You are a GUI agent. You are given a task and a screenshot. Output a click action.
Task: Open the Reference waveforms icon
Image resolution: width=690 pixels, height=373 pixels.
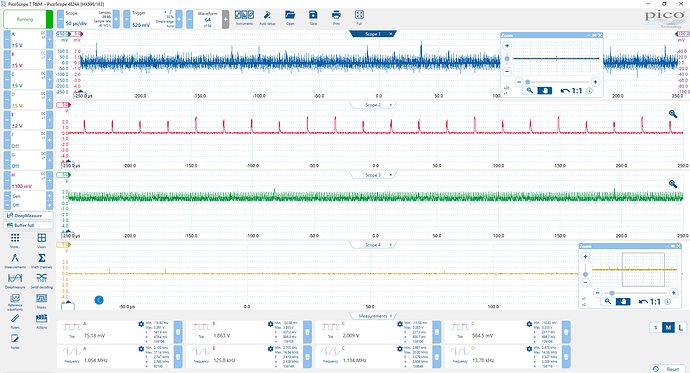tap(15, 298)
